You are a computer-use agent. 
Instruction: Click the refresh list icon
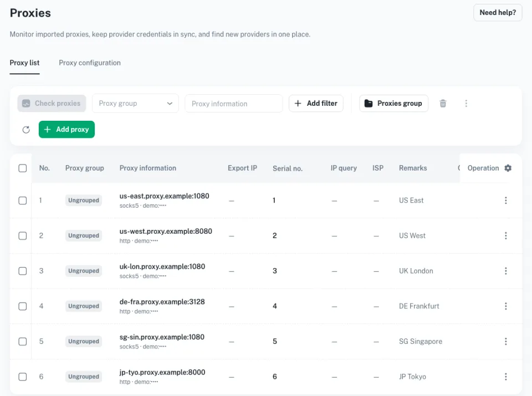[26, 130]
